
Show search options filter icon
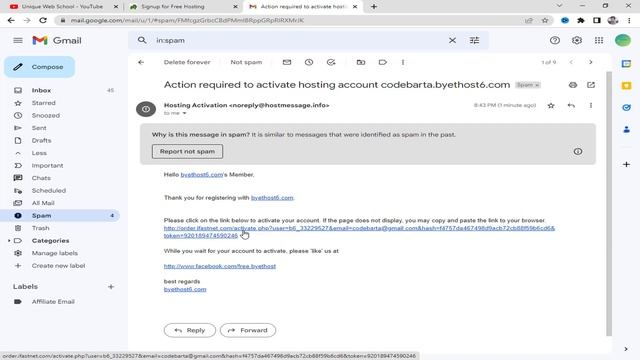pyautogui.click(x=474, y=40)
